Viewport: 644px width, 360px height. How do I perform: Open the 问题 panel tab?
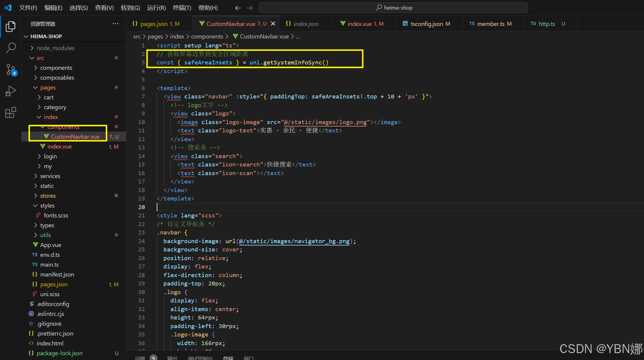tap(140, 358)
